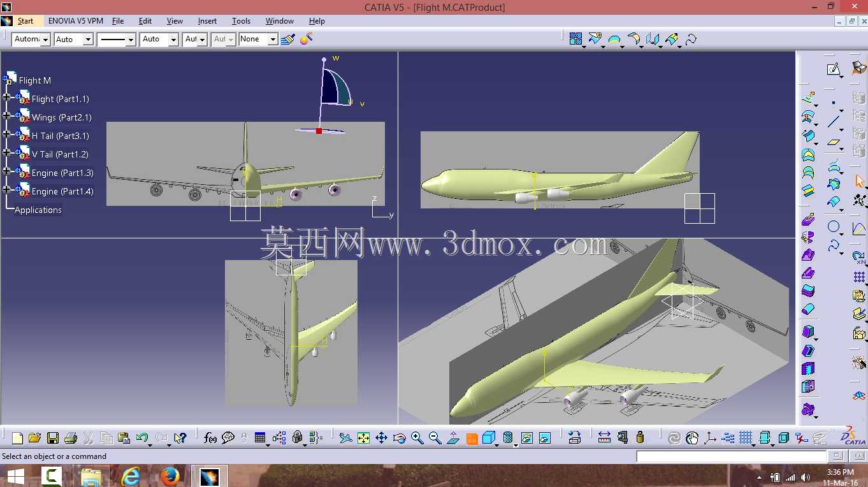
Task: Expand the Engine (Part1.3) node
Action: [6, 171]
